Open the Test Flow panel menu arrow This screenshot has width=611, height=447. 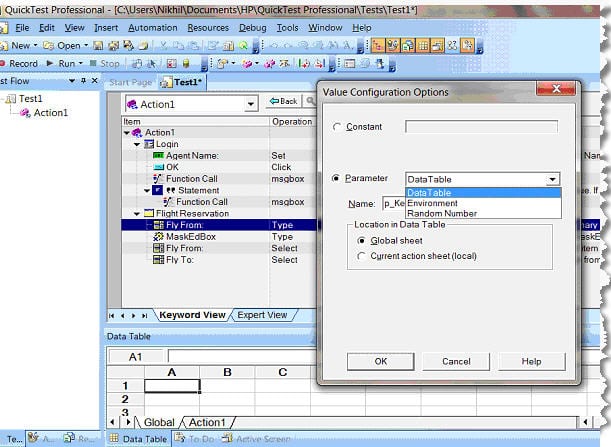(72, 81)
